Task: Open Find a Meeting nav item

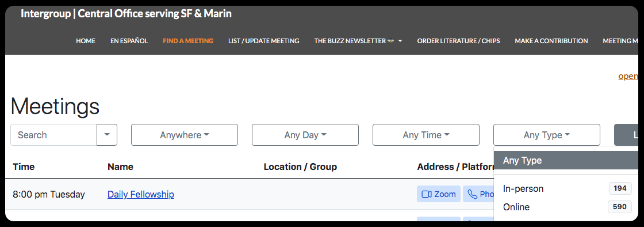Action: [x=188, y=41]
